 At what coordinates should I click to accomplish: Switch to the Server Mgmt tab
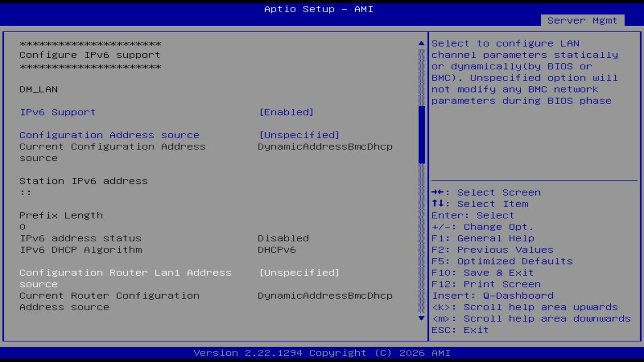[582, 21]
